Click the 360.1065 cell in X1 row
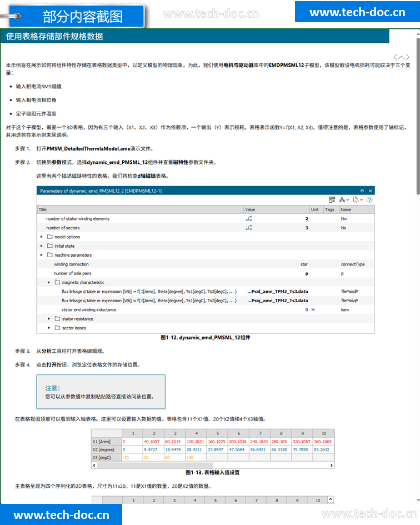 pyautogui.click(x=323, y=442)
